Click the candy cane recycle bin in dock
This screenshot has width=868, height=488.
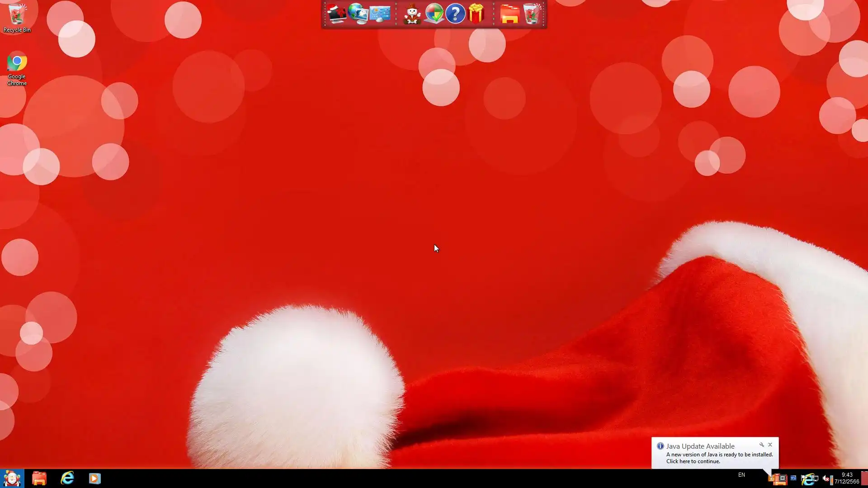click(x=532, y=14)
